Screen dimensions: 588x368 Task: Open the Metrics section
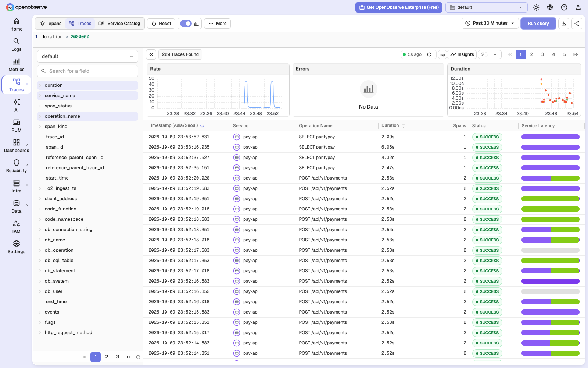(x=16, y=65)
